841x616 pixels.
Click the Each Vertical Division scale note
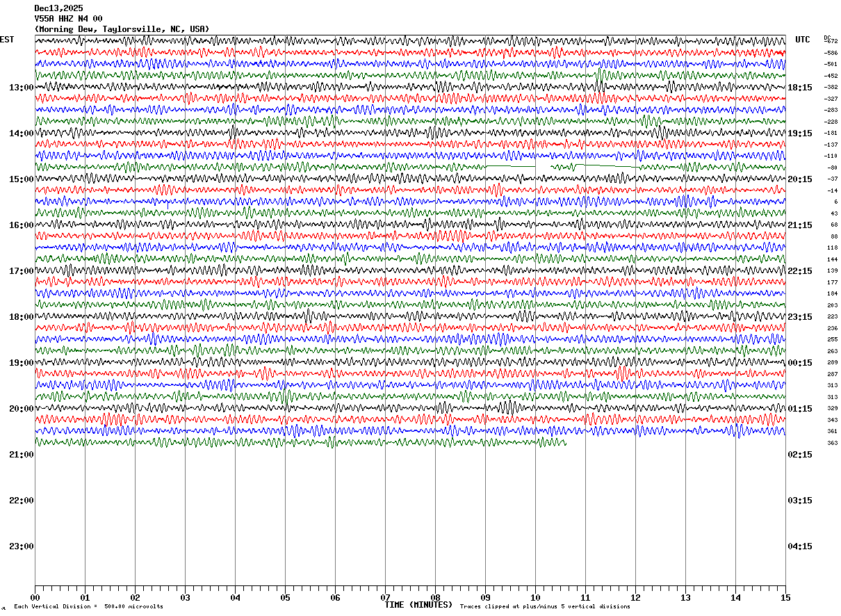click(88, 607)
